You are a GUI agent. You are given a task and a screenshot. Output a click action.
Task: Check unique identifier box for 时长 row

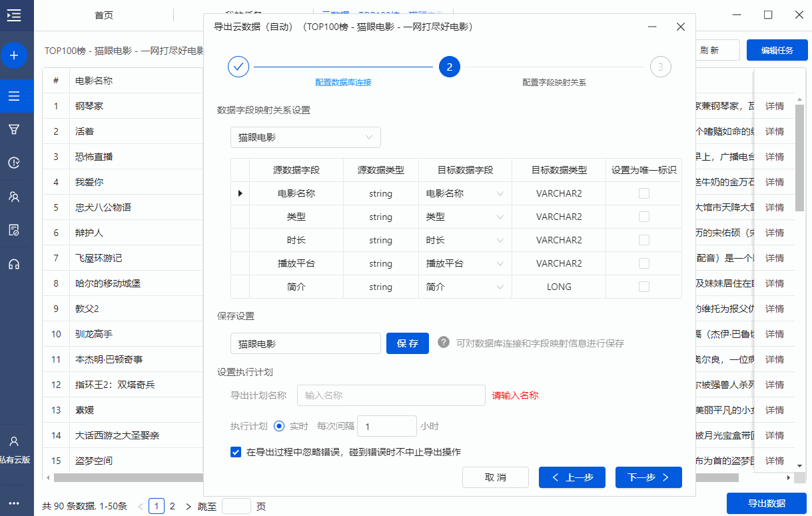[644, 240]
